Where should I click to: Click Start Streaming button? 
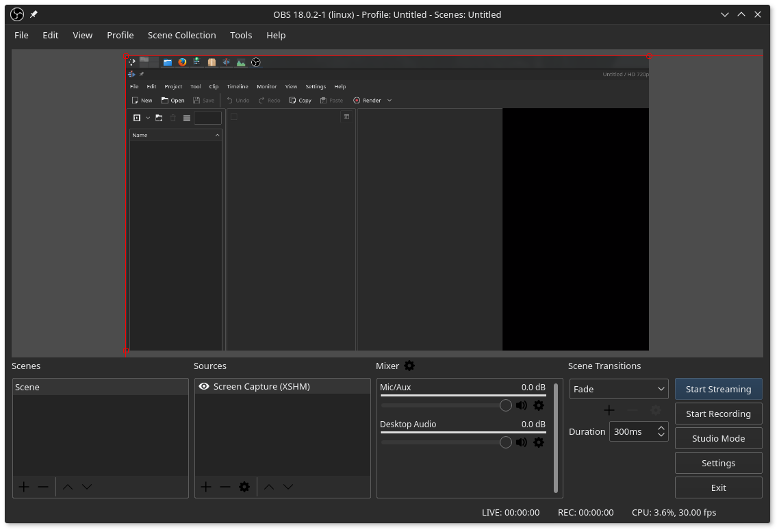click(x=718, y=390)
